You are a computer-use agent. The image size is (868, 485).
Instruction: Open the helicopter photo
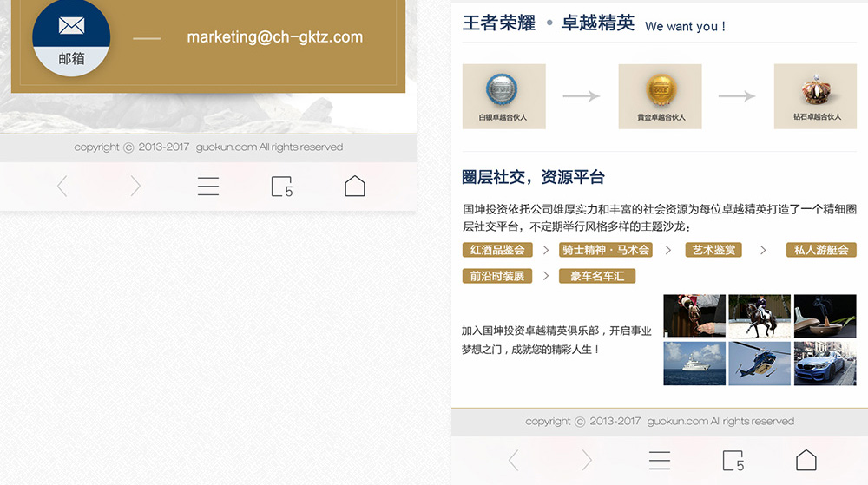(x=759, y=364)
